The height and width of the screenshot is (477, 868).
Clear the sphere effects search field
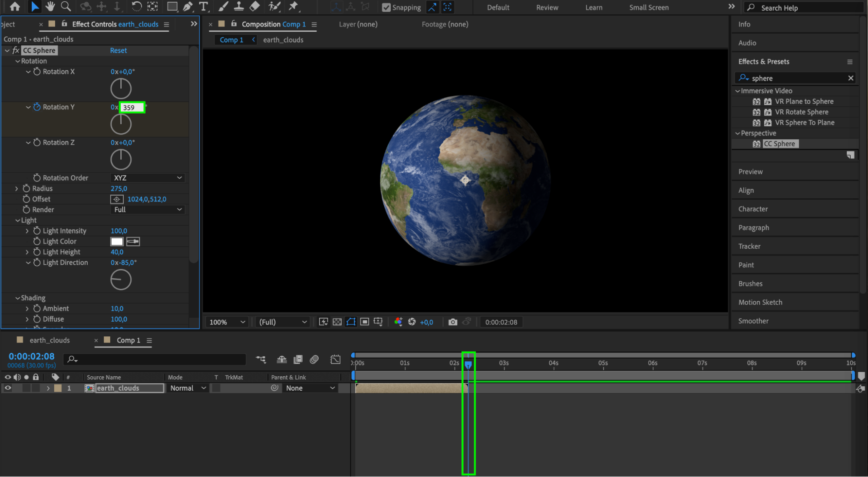tap(850, 78)
